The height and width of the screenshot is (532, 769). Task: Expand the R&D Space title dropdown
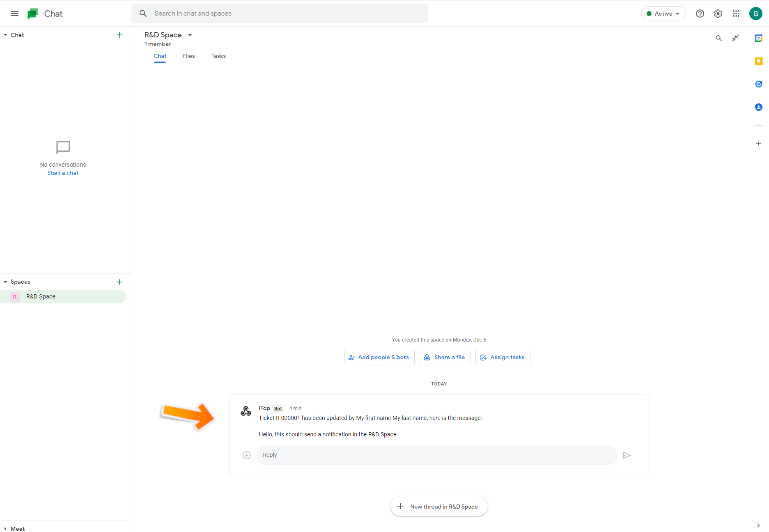click(190, 35)
